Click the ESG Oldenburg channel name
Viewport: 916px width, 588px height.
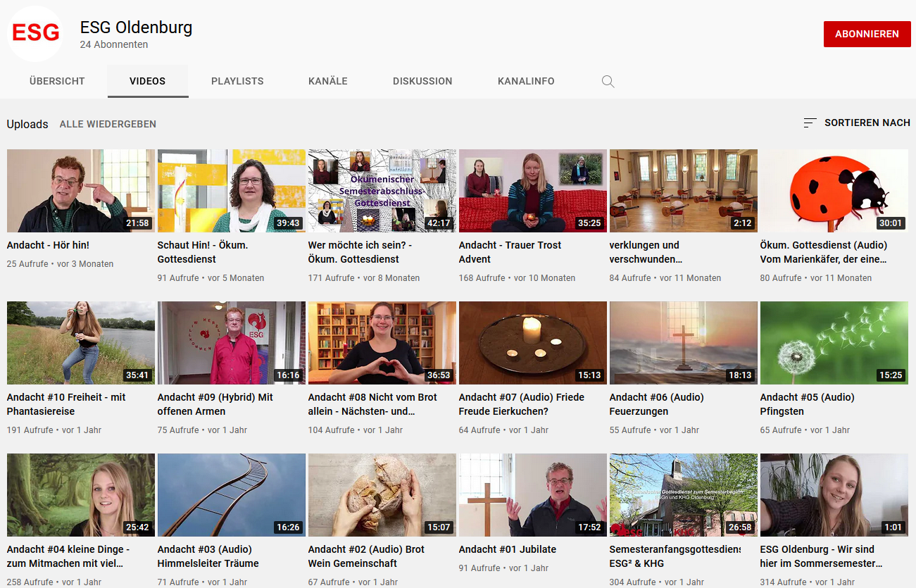point(136,27)
